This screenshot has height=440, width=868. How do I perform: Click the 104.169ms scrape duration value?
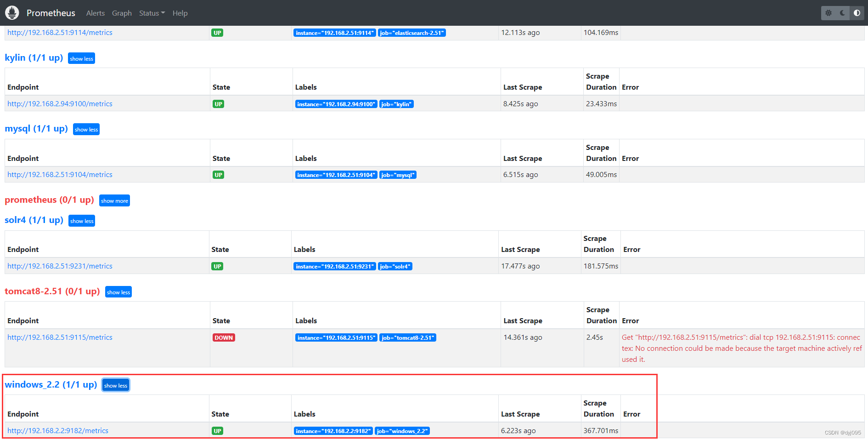tap(601, 33)
